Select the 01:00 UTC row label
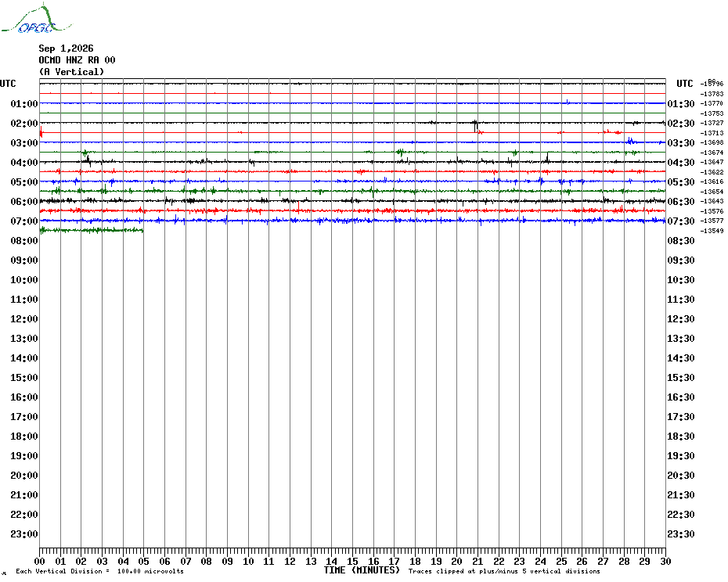The height and width of the screenshot is (582, 728). point(24,103)
